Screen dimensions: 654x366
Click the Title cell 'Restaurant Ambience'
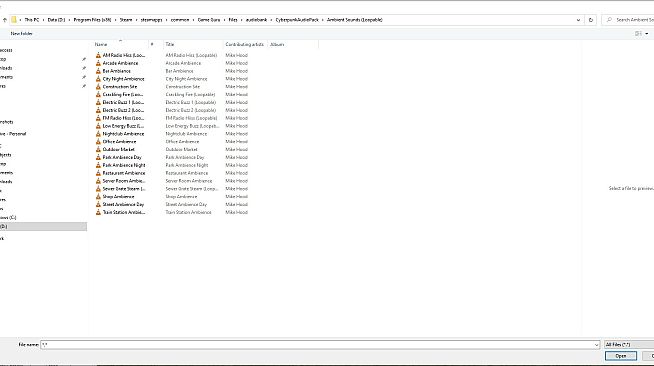click(186, 173)
